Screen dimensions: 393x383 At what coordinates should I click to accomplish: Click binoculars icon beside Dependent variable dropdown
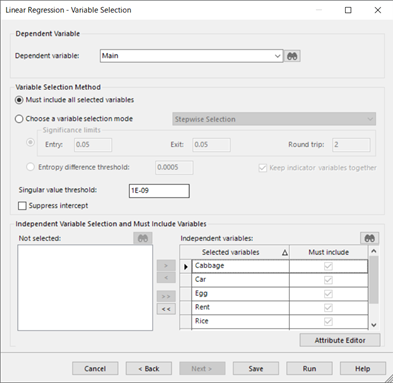292,56
